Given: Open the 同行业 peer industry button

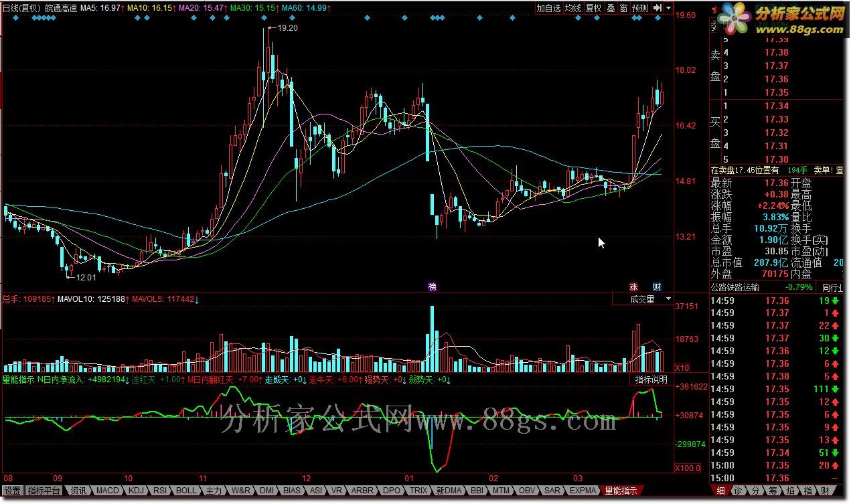Looking at the screenshot, I should tap(830, 287).
